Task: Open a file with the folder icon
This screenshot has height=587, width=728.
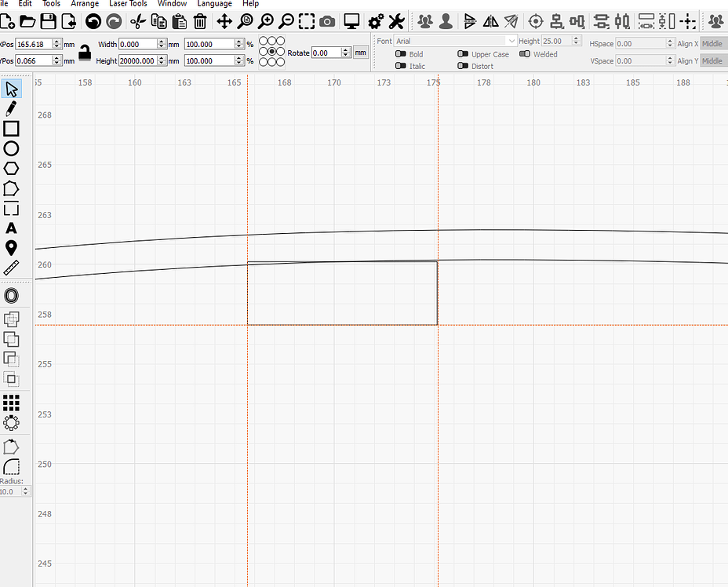Action: pyautogui.click(x=27, y=21)
